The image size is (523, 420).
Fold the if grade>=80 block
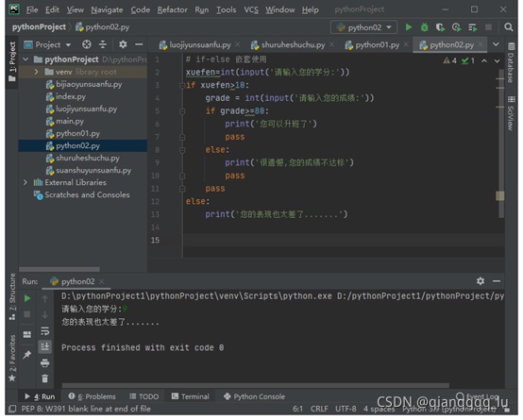coord(182,111)
